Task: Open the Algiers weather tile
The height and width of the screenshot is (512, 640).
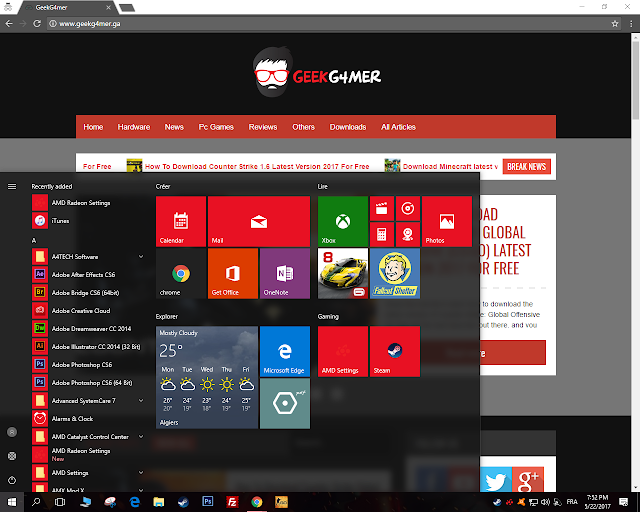Action: 207,377
